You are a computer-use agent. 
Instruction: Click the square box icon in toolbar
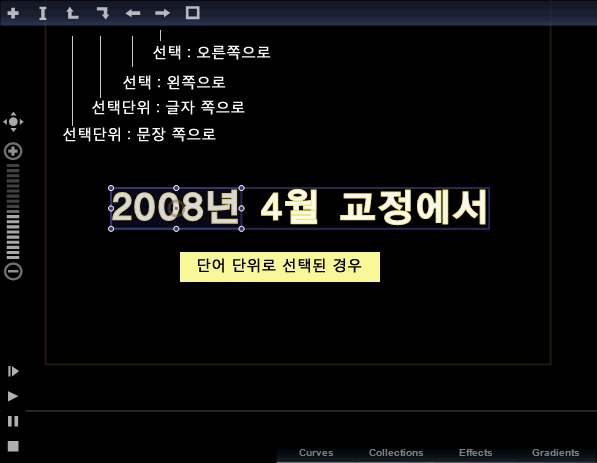point(193,13)
